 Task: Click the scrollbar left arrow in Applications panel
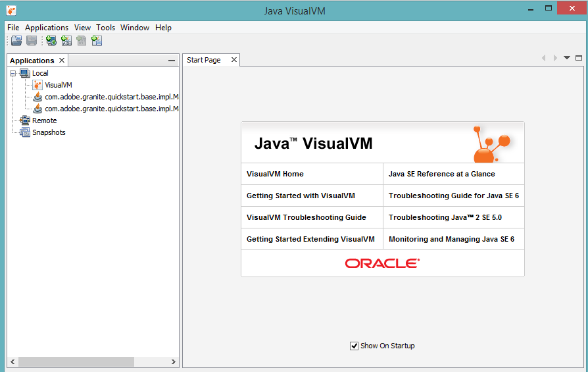click(12, 362)
